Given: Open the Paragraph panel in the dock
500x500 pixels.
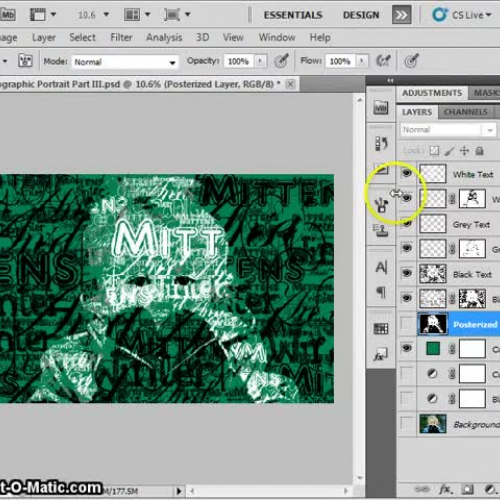Looking at the screenshot, I should tap(381, 292).
